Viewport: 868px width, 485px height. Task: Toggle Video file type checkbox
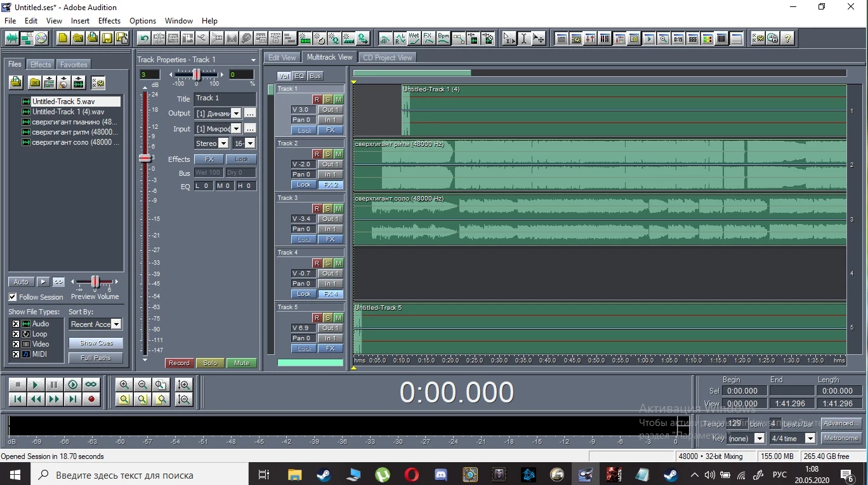[x=16, y=344]
